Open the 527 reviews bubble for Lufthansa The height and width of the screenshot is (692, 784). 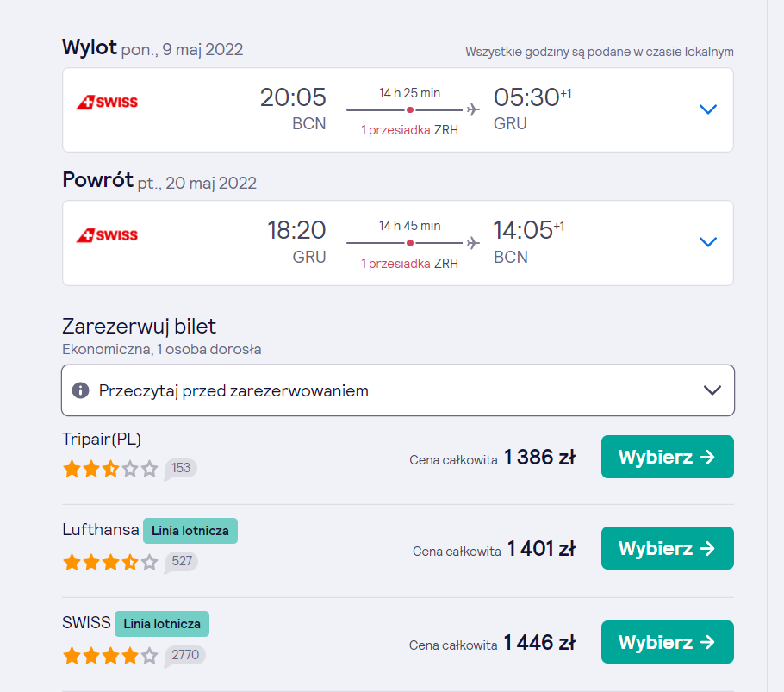point(181,562)
